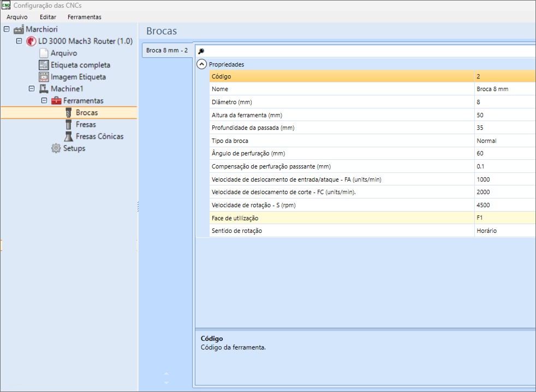Collapse the Machine1 tree node
The height and width of the screenshot is (392, 536).
coord(32,89)
